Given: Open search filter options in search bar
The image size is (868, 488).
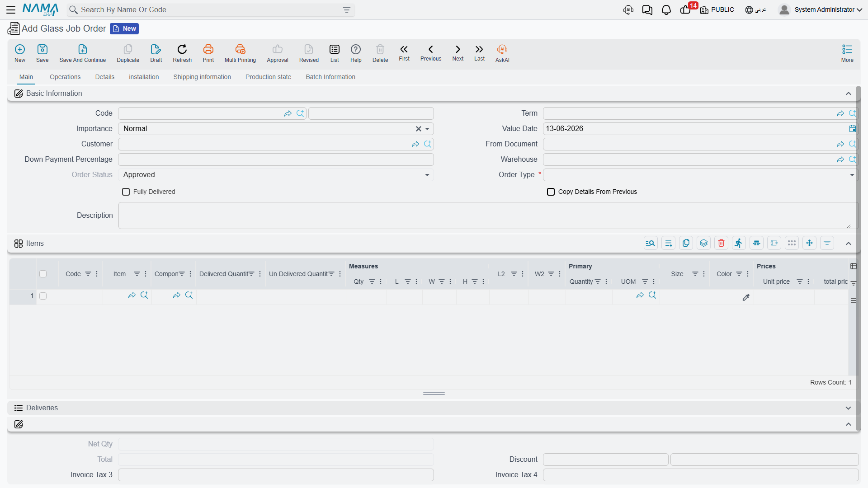Looking at the screenshot, I should [347, 10].
